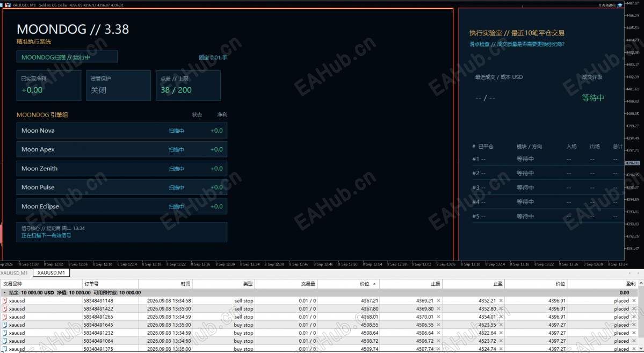Sort orders by 时间 column header
This screenshot has height=353, width=644.
click(x=165, y=284)
